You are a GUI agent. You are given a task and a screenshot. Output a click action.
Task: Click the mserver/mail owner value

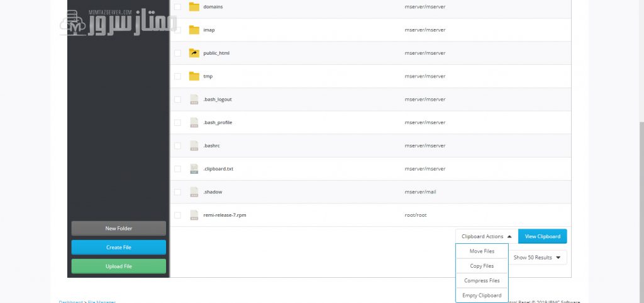pos(420,192)
